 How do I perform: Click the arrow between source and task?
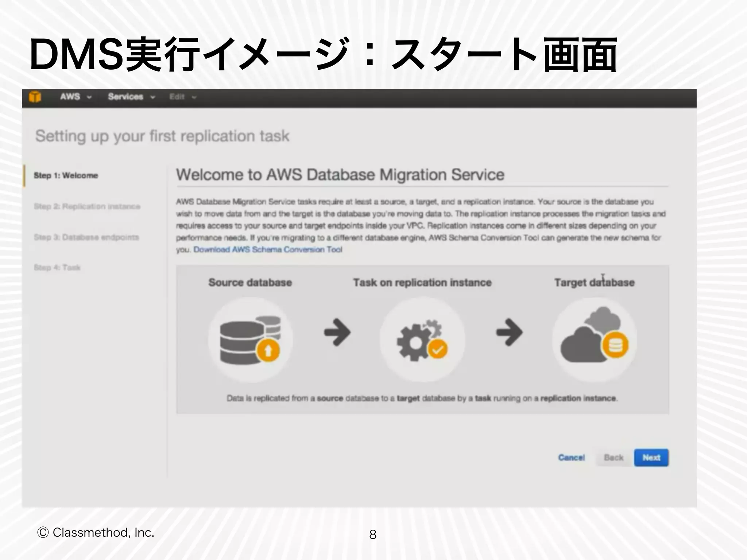tap(337, 332)
